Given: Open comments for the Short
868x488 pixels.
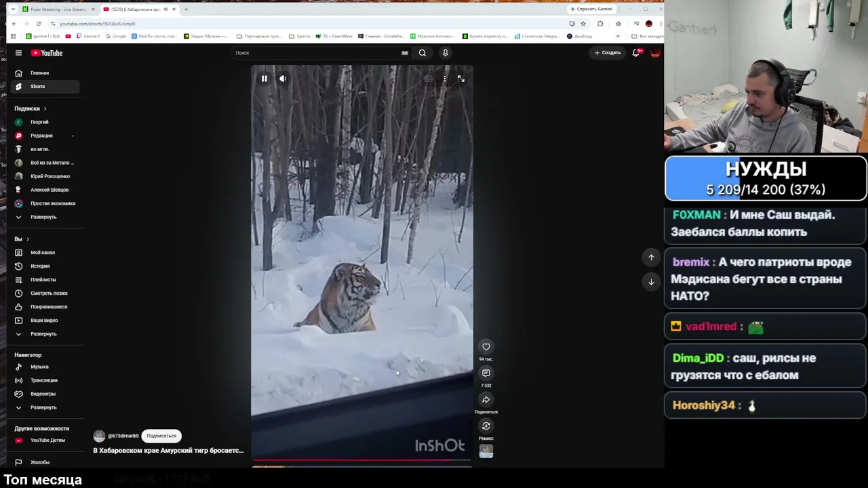Looking at the screenshot, I should pyautogui.click(x=486, y=373).
